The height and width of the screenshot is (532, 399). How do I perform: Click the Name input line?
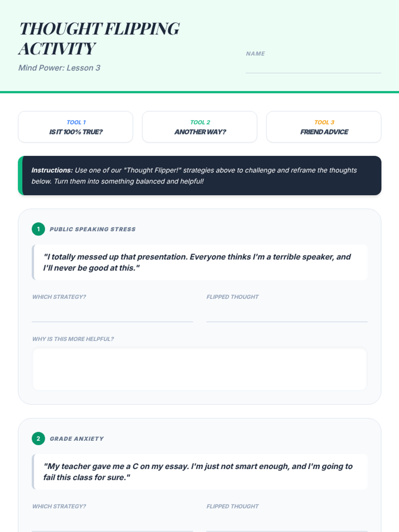(313, 66)
